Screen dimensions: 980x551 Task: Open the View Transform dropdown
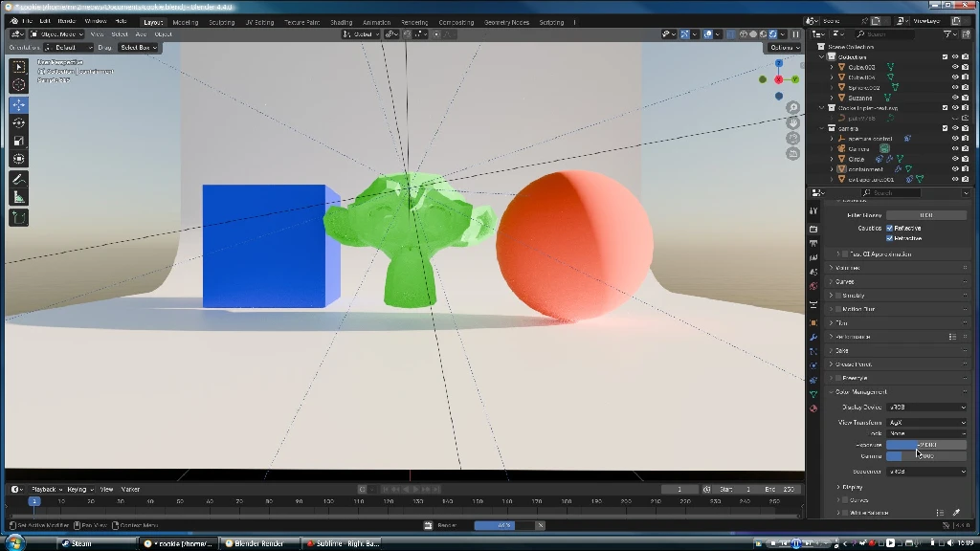(926, 422)
